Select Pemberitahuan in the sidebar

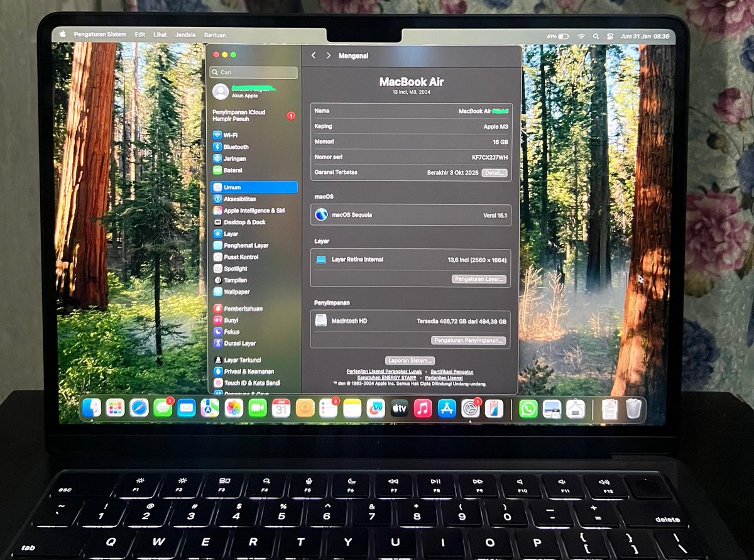click(254, 309)
